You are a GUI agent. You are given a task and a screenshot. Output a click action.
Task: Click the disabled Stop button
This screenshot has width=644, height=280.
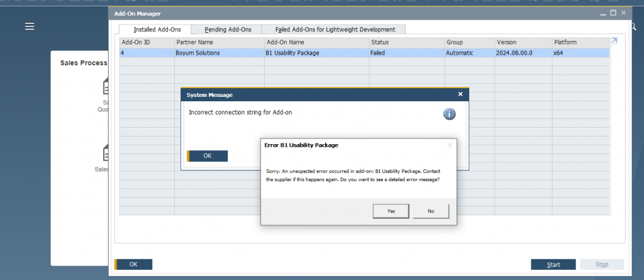(x=602, y=264)
